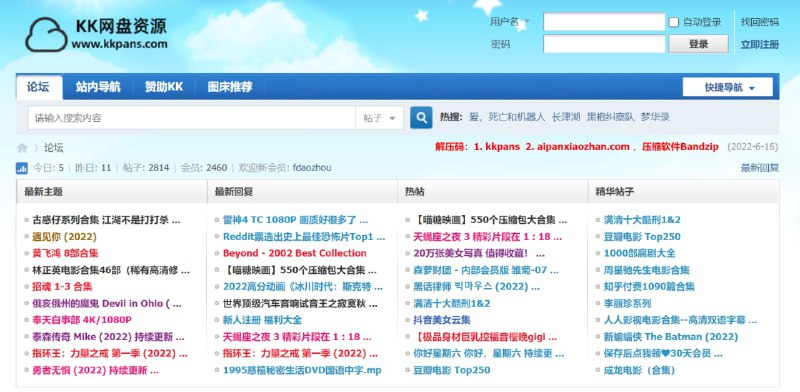Open post Reddit票选出史上最佳恐怖片Top1
Viewport: 800px width, 392px height.
click(x=304, y=237)
